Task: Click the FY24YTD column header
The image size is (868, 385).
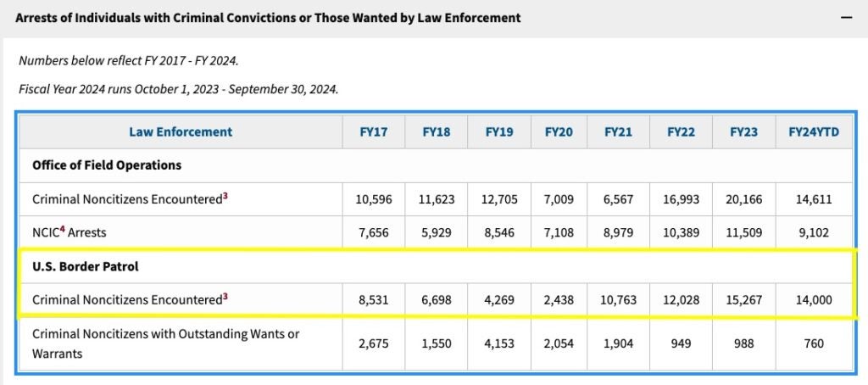Action: [x=810, y=131]
